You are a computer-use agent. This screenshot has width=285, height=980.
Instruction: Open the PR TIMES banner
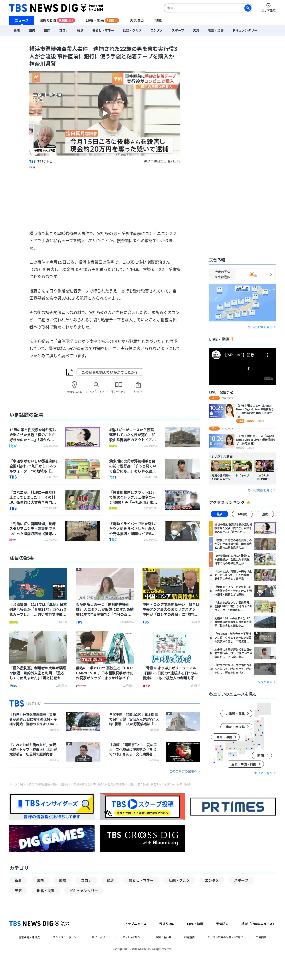pyautogui.click(x=233, y=807)
